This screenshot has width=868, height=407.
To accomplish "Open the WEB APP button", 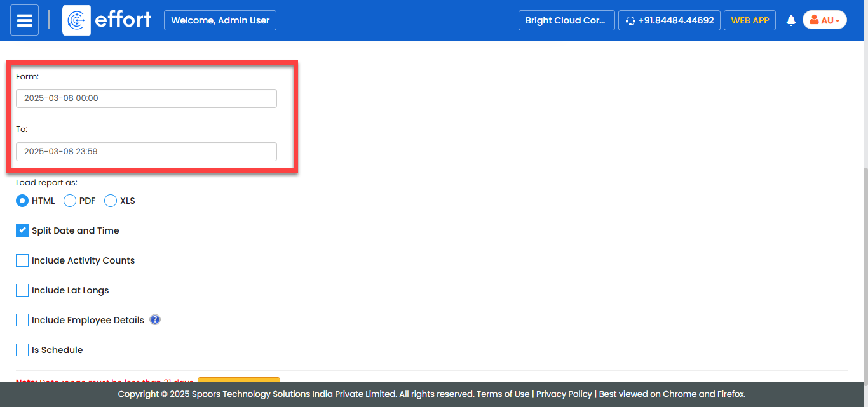I will tap(750, 20).
